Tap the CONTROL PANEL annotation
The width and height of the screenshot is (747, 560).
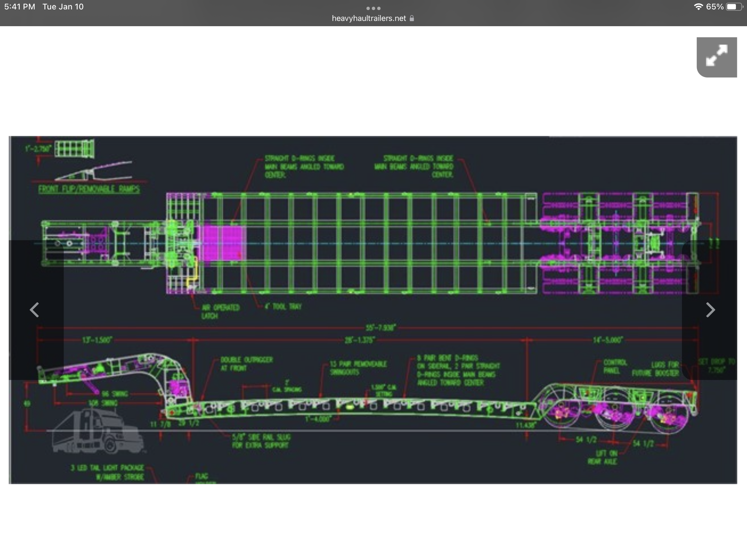(x=615, y=367)
